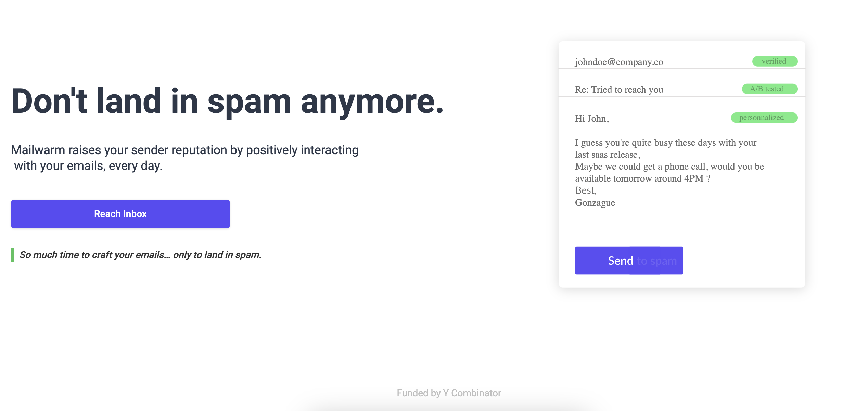
Task: Click the Gonzague signature in the email
Action: (595, 203)
